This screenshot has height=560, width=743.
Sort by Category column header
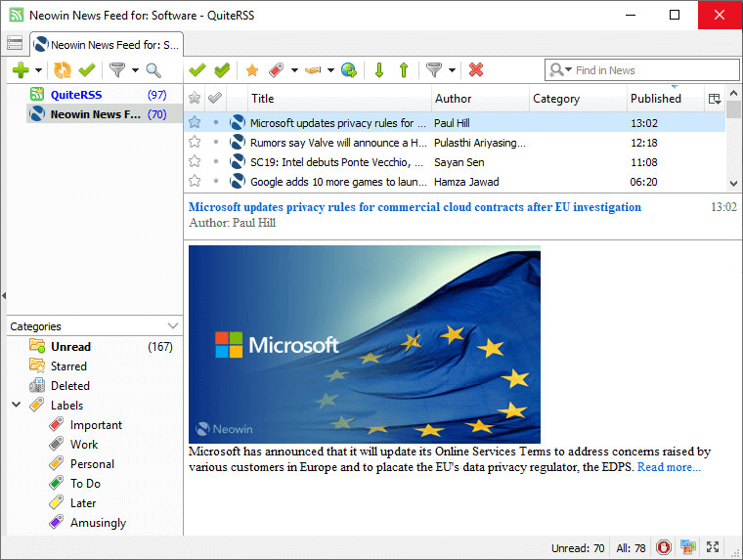578,99
